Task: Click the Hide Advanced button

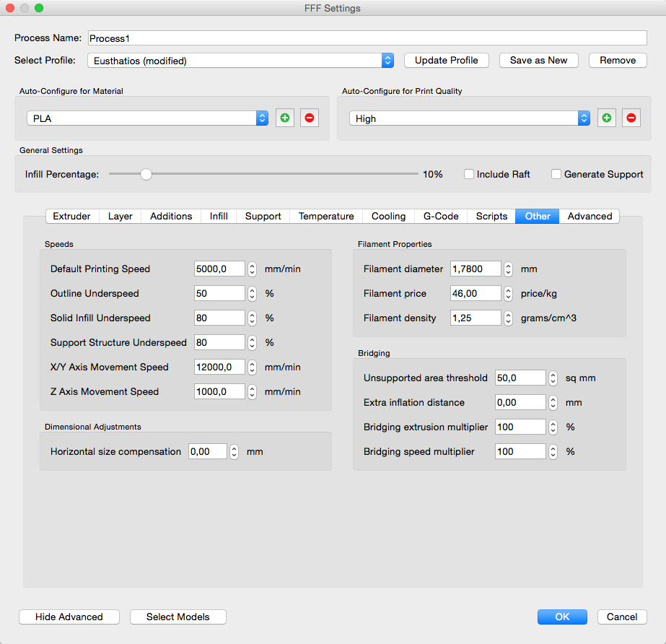Action: (69, 617)
